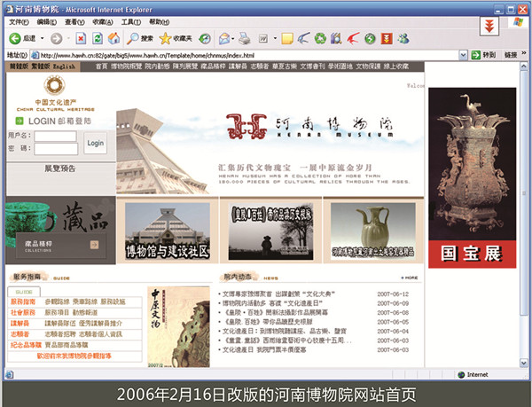This screenshot has width=532, height=407.
Task: Click the Refresh page icon
Action: point(98,38)
